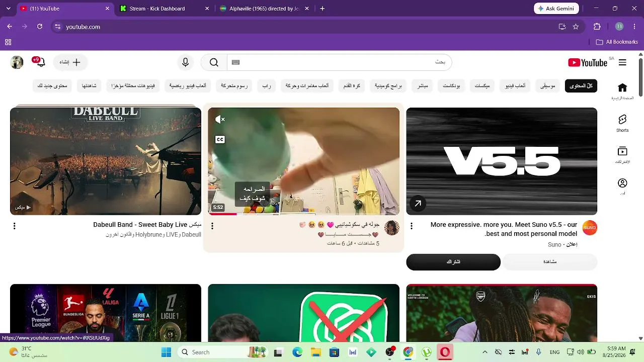The height and width of the screenshot is (362, 644).
Task: Select the 'برامج كوميدية' filter chip
Action: tap(388, 86)
